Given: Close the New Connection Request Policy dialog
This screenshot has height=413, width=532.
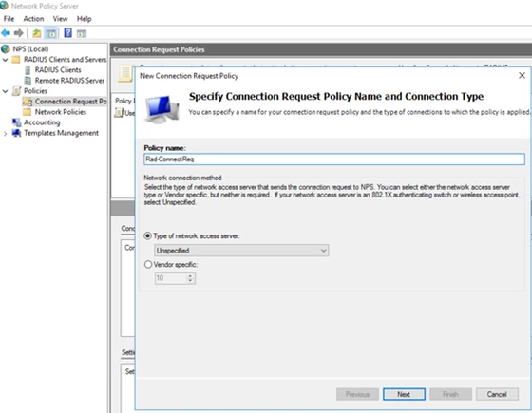Looking at the screenshot, I should click(x=522, y=76).
